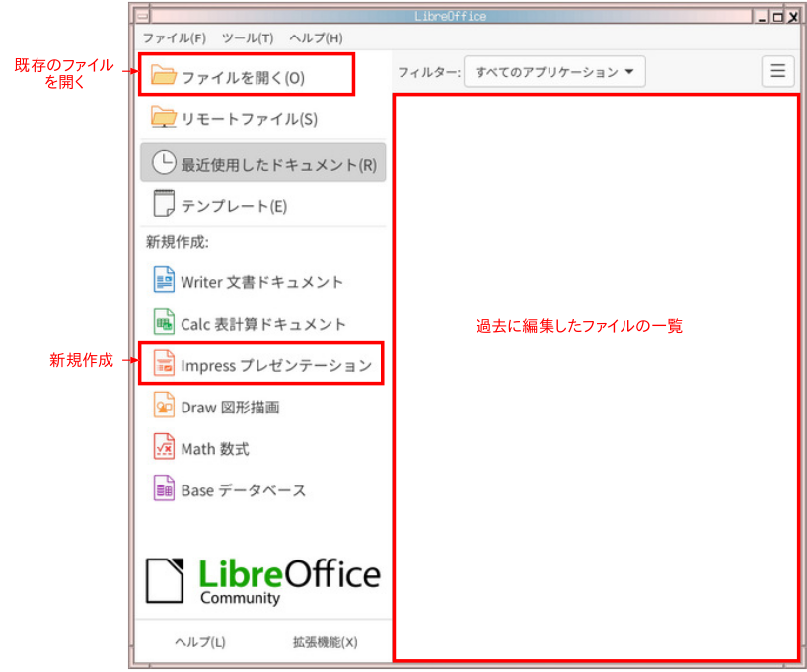Click the ヘルプ(L) button at bottom
The height and width of the screenshot is (672, 807).
click(200, 642)
